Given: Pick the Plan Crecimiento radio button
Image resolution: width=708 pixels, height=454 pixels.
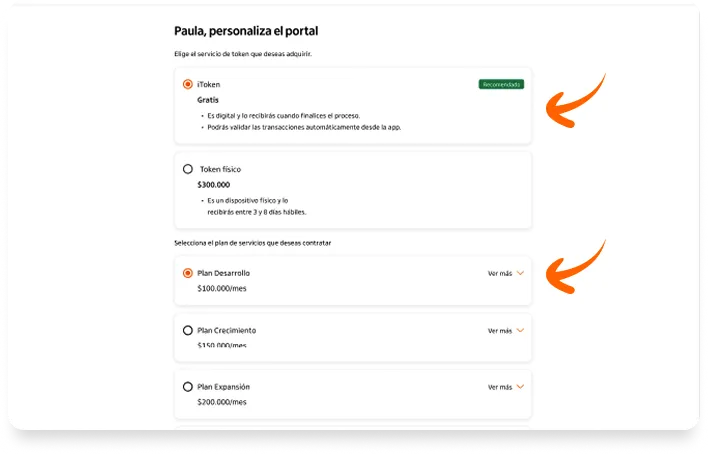Looking at the screenshot, I should (x=187, y=330).
